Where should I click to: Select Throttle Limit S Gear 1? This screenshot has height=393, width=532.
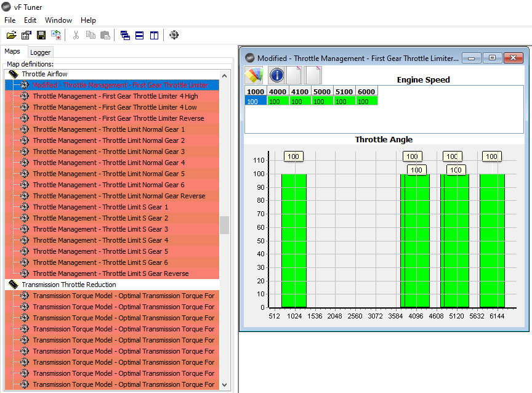(x=100, y=207)
